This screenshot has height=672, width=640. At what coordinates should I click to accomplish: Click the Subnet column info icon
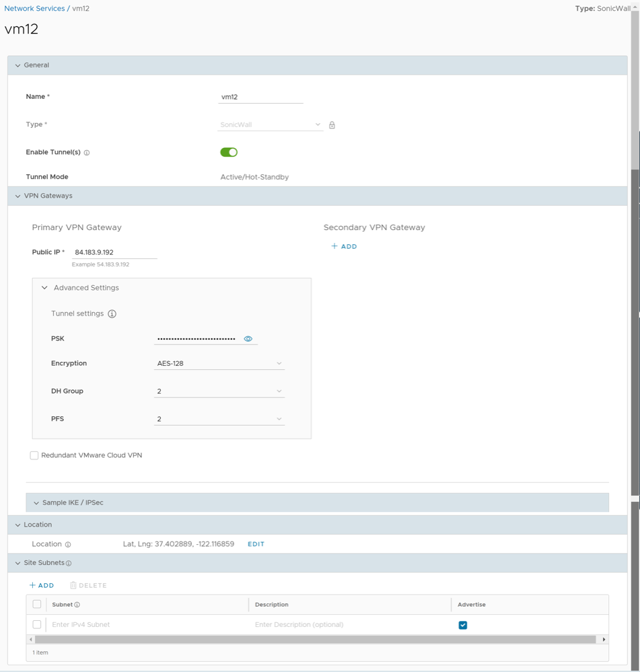(77, 605)
